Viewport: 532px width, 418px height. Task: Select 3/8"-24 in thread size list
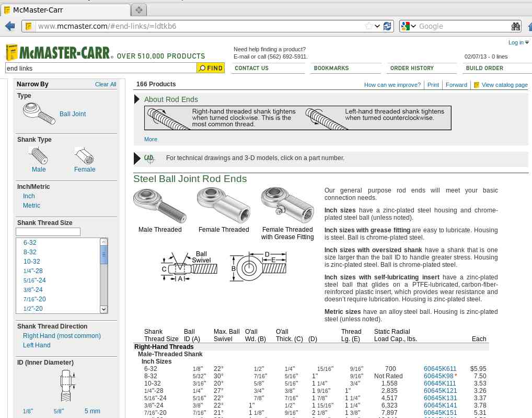click(x=33, y=290)
